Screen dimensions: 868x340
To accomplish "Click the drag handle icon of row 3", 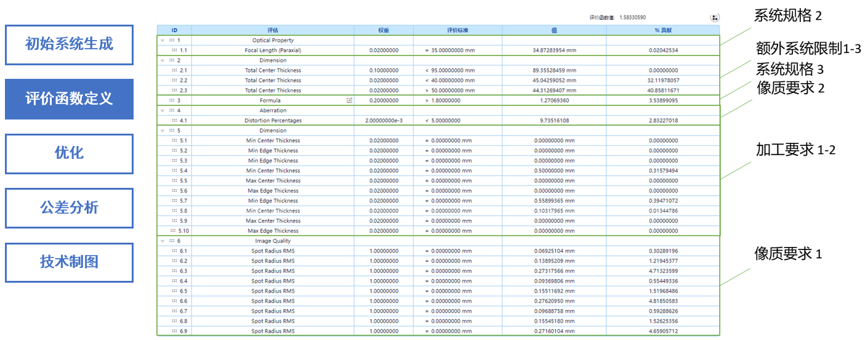I will [172, 100].
